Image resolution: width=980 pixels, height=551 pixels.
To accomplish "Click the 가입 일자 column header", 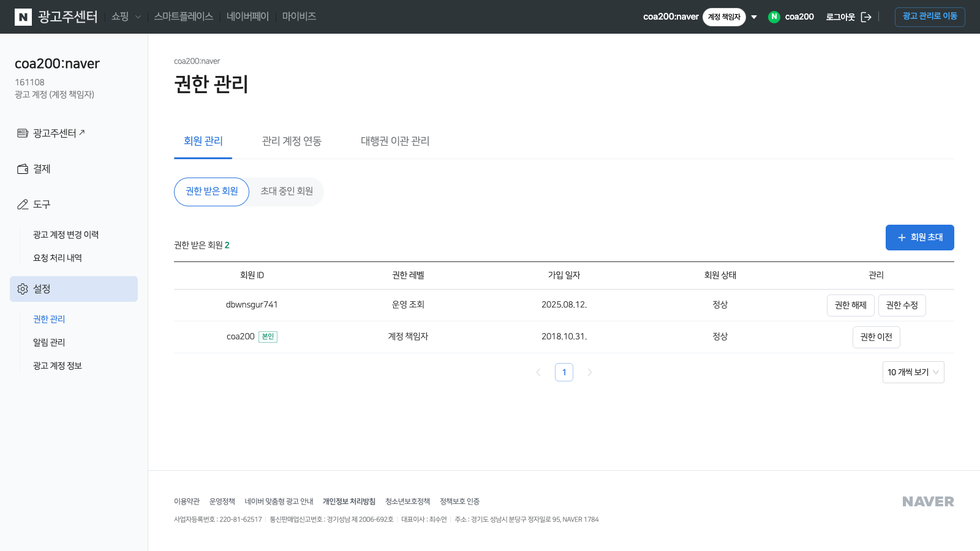I will [564, 275].
